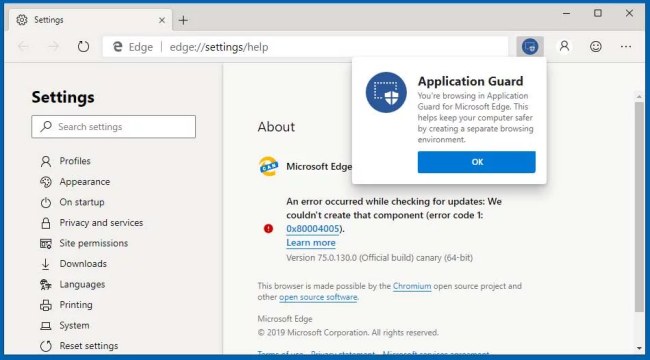Click the Appearance palette icon
Image resolution: width=650 pixels, height=360 pixels.
pos(46,182)
